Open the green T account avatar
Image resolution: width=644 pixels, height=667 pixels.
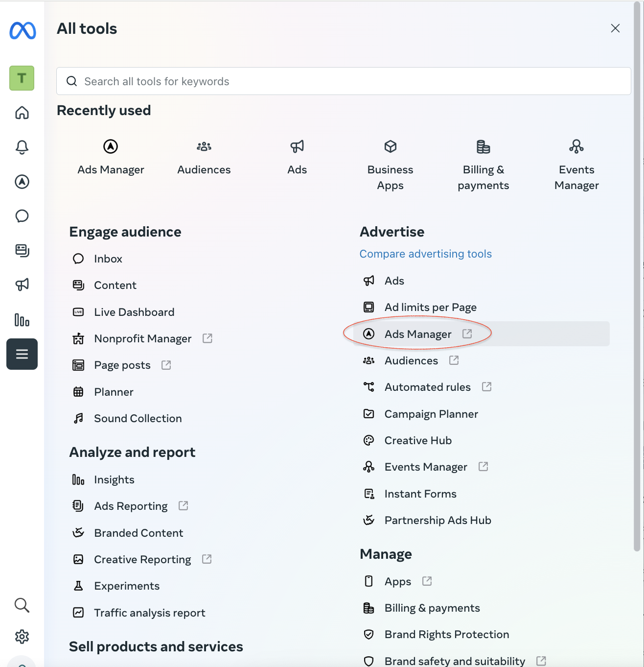[x=22, y=78]
